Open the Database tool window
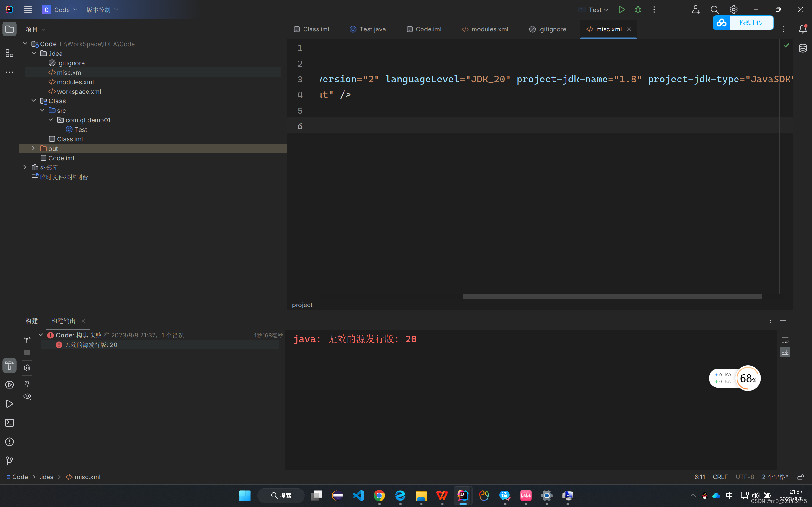Image resolution: width=812 pixels, height=507 pixels. click(x=802, y=48)
